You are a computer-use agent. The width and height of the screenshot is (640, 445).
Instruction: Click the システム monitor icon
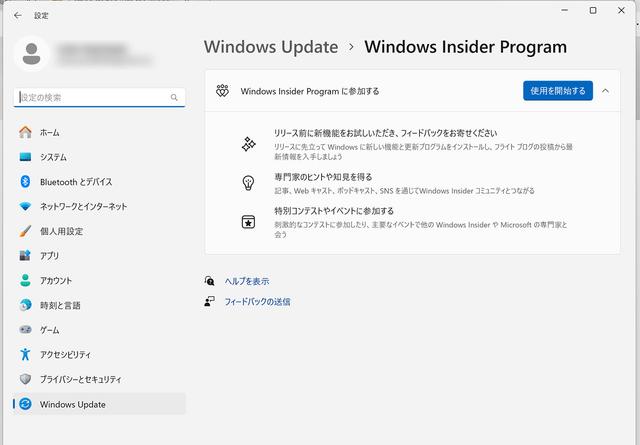(25, 157)
